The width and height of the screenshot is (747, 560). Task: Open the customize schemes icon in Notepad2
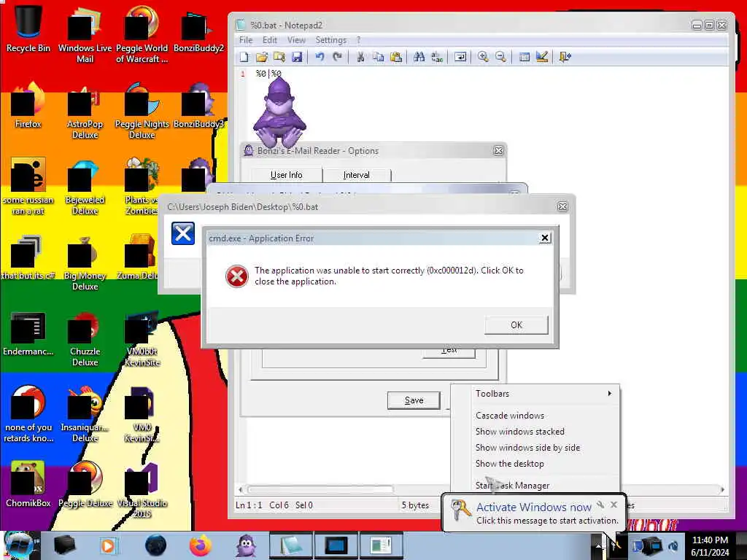click(x=542, y=57)
